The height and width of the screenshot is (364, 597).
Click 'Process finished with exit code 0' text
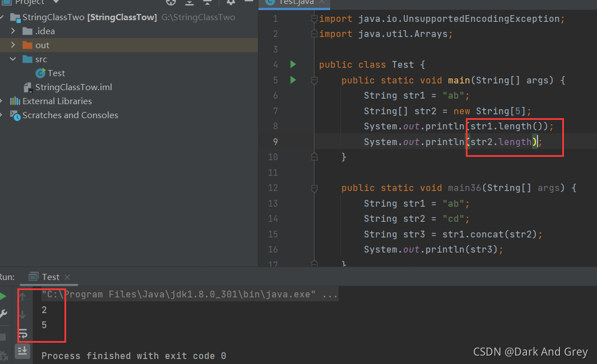[133, 356]
